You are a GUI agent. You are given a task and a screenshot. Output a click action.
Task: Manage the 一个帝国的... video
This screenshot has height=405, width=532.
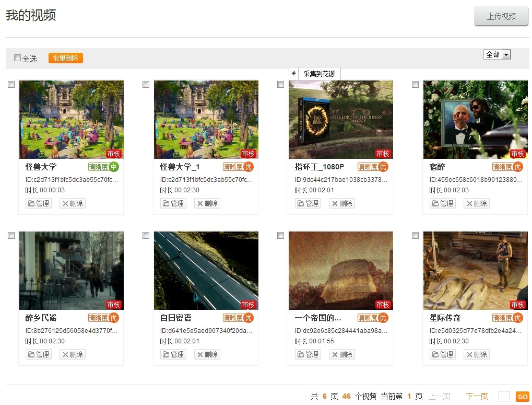(x=308, y=354)
